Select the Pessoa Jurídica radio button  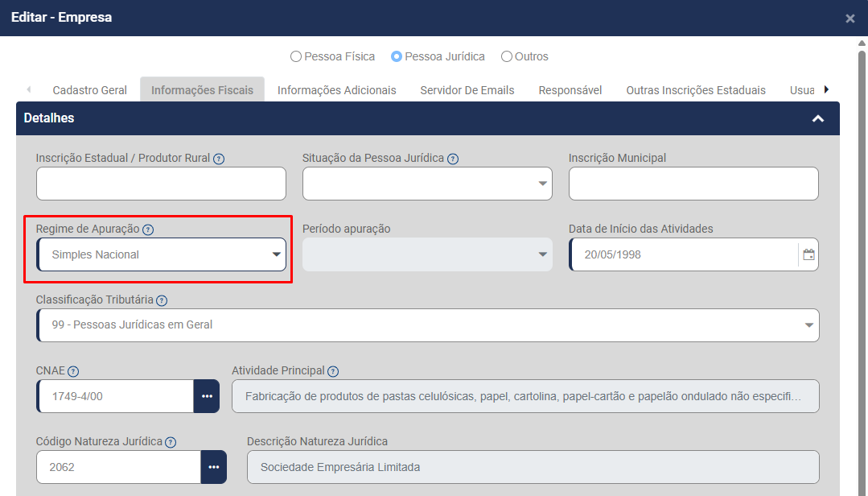(397, 56)
